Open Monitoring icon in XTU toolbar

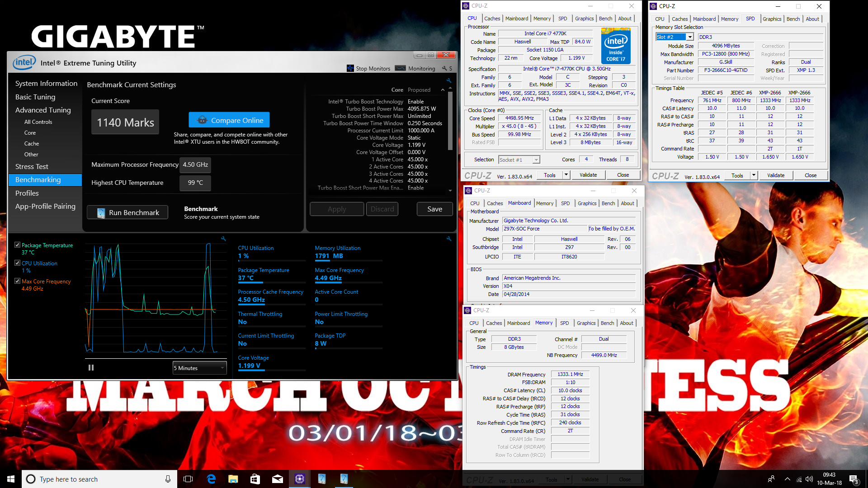[x=400, y=68]
